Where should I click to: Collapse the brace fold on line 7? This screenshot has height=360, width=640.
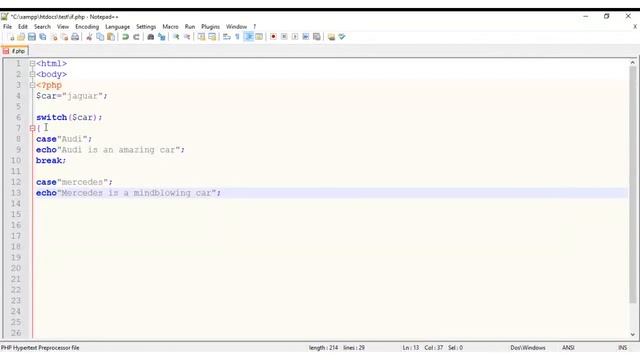pyautogui.click(x=32, y=128)
